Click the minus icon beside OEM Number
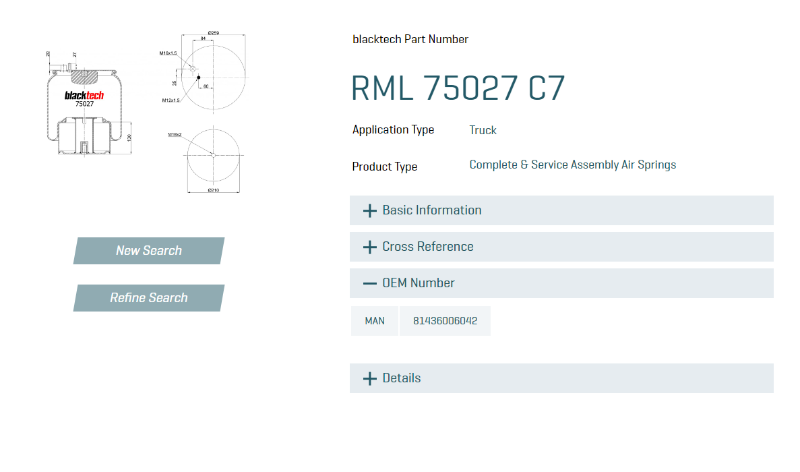Image resolution: width=800 pixels, height=472 pixels. pos(369,283)
